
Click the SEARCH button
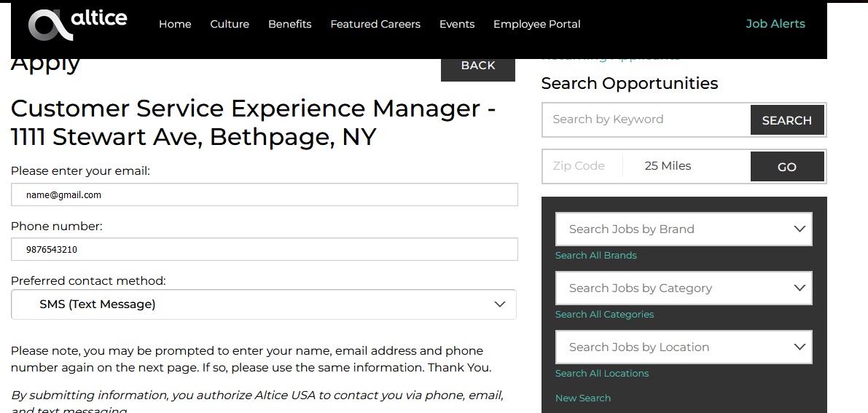coord(787,120)
